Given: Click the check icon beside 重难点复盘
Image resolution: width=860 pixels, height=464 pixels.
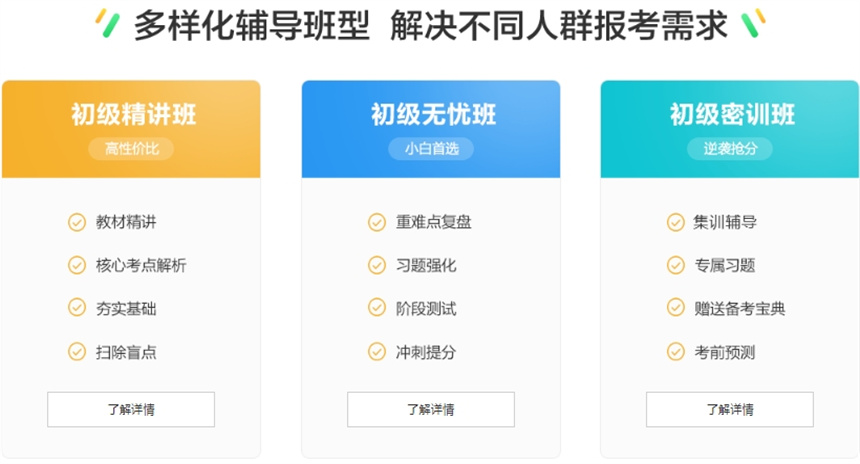Looking at the screenshot, I should 377,222.
